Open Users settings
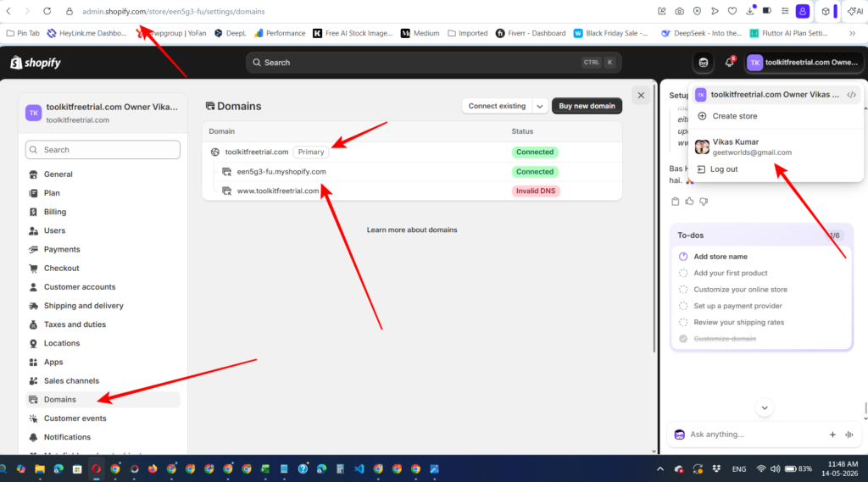868x482 pixels. (x=103, y=230)
